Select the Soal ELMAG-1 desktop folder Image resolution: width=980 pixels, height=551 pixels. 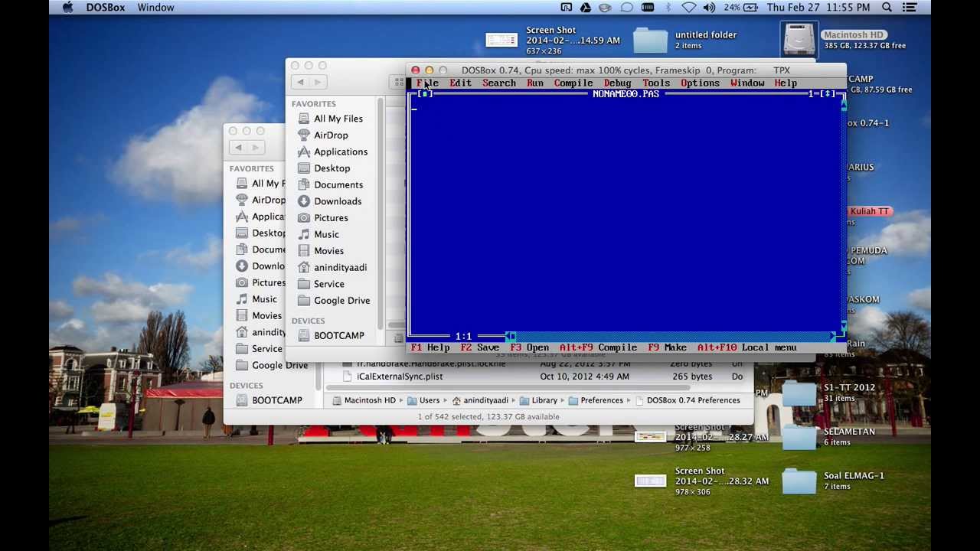pyautogui.click(x=799, y=481)
